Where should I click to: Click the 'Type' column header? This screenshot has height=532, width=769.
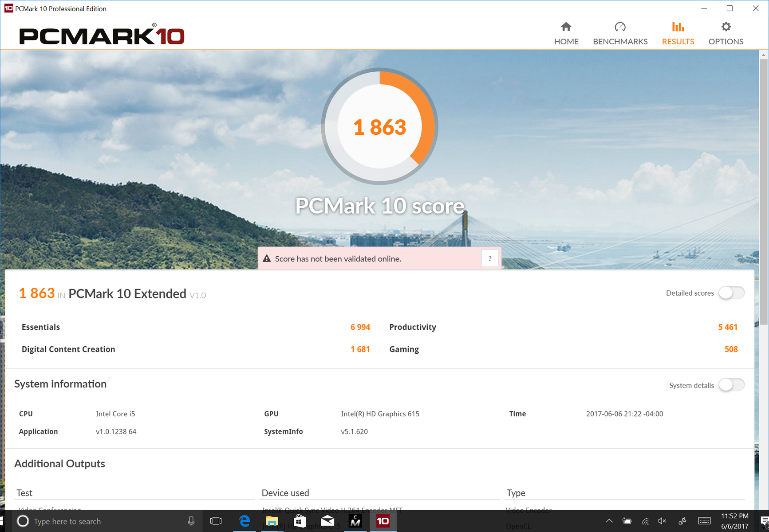[516, 493]
